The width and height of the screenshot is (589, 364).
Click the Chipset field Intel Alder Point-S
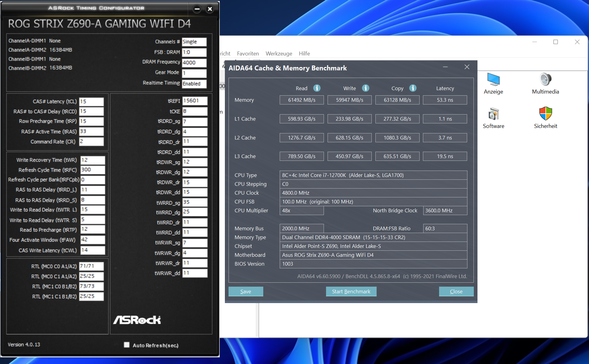[373, 246]
